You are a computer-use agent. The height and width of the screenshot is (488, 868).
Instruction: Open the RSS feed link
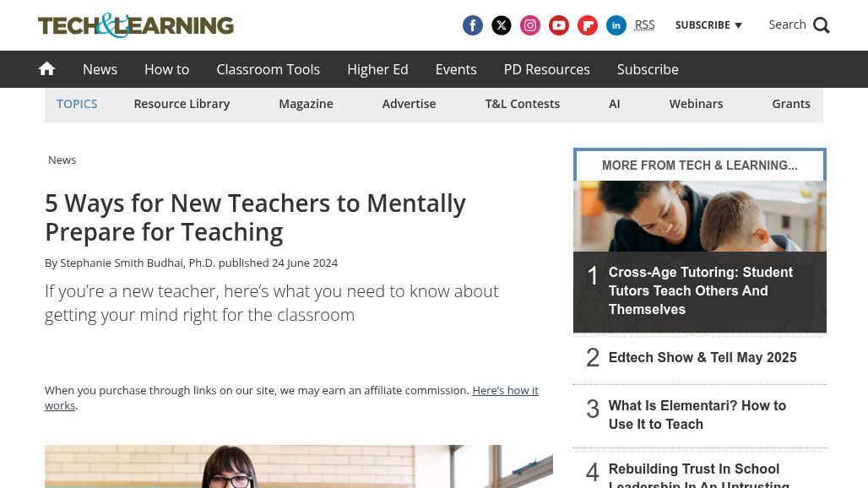pos(644,24)
